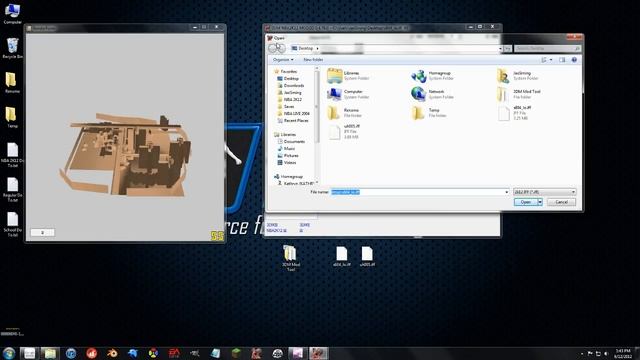Select the Temp folder on the desktop
This screenshot has width=640, height=360.
tap(12, 118)
